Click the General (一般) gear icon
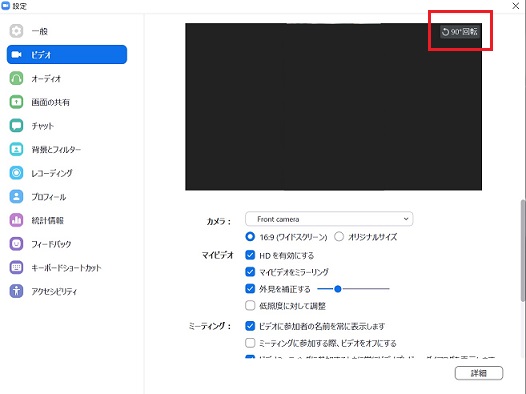 [x=16, y=31]
